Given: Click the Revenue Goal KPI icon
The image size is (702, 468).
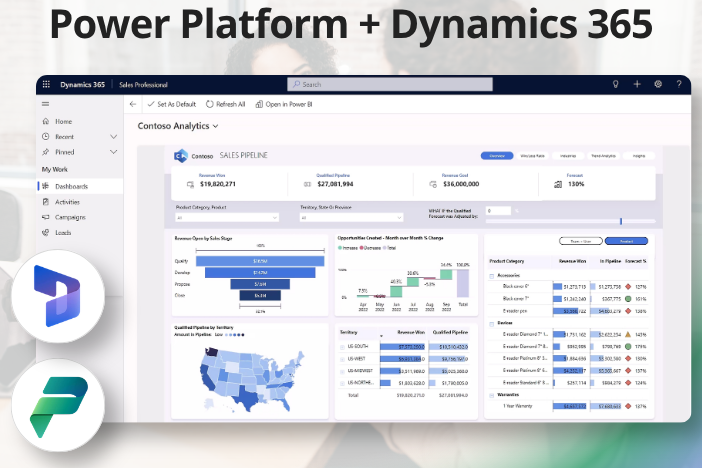Looking at the screenshot, I should pyautogui.click(x=433, y=184).
